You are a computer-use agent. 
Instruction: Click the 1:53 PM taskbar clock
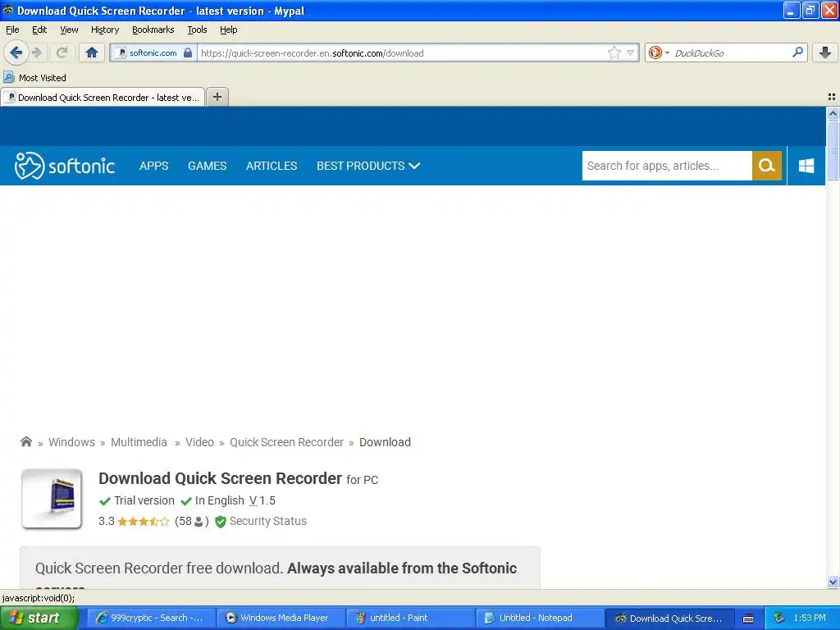810,618
